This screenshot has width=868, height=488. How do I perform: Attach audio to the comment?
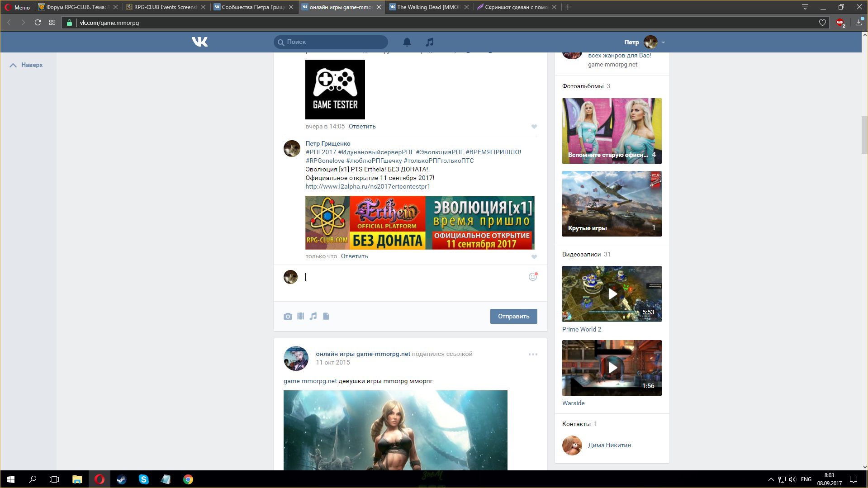313,316
